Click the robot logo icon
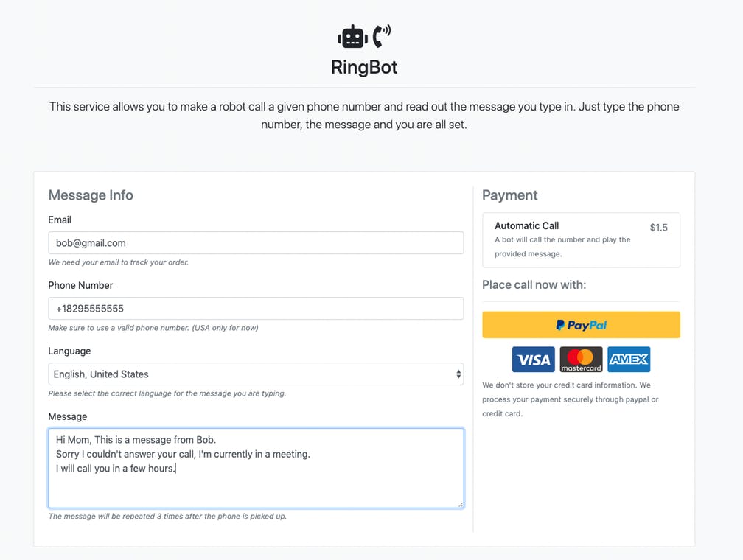The width and height of the screenshot is (743, 560). coord(352,36)
